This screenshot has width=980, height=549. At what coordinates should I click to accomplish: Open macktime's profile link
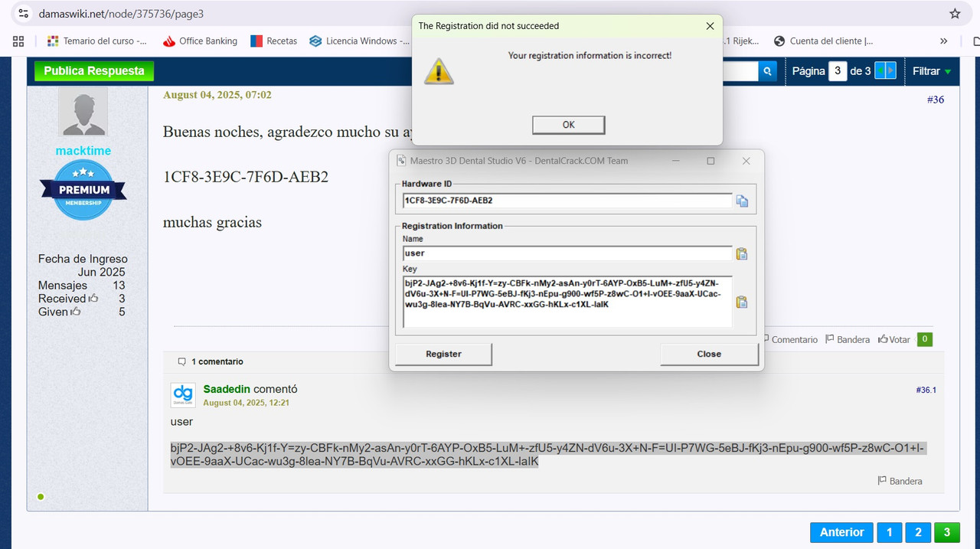83,151
